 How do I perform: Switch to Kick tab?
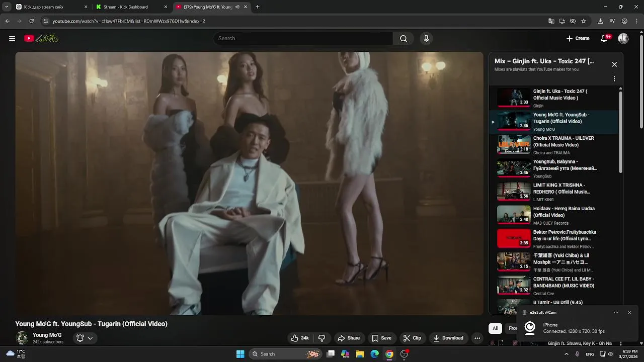pyautogui.click(x=51, y=7)
